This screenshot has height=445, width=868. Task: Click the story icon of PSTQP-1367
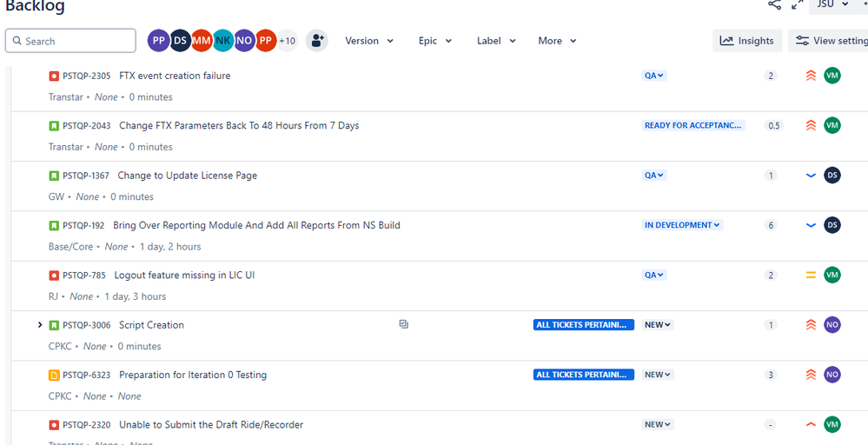pos(54,176)
